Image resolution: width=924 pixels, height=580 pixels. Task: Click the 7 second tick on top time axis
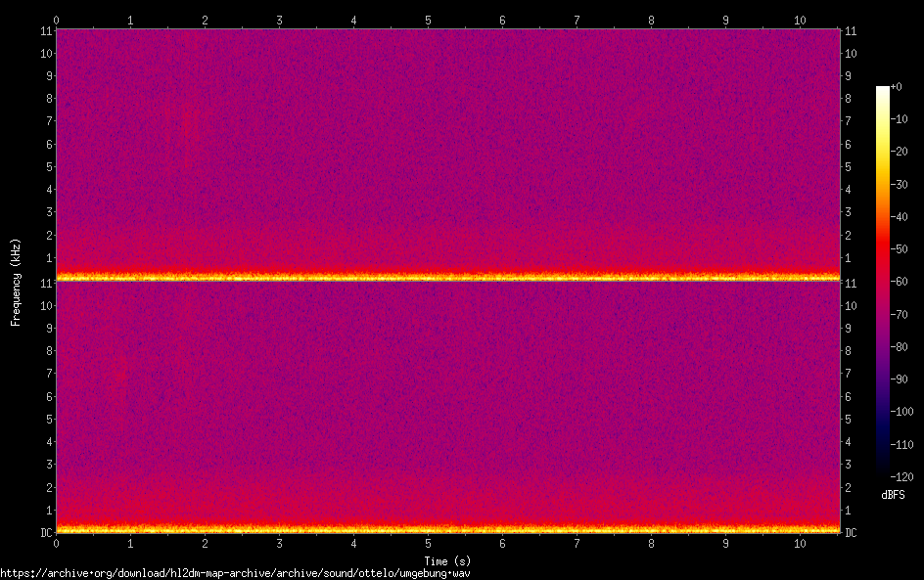577,20
